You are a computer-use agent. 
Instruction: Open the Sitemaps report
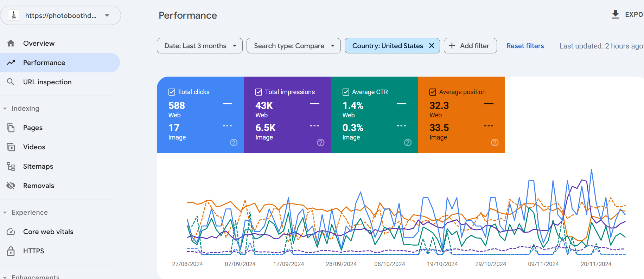click(60, 166)
